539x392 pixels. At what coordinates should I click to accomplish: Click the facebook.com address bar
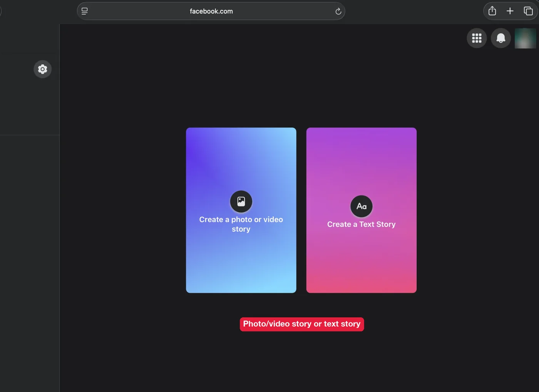(x=211, y=11)
